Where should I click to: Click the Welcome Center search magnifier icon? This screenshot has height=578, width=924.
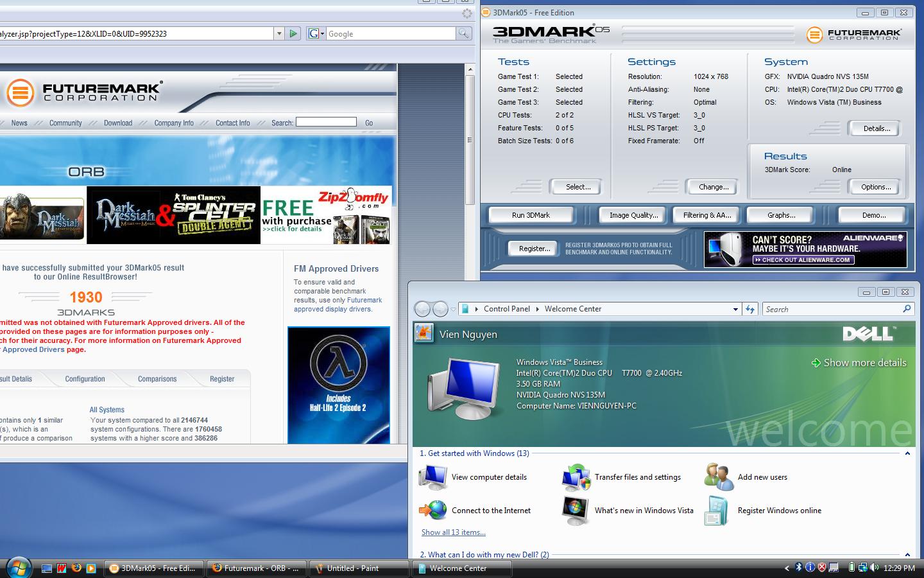click(907, 309)
